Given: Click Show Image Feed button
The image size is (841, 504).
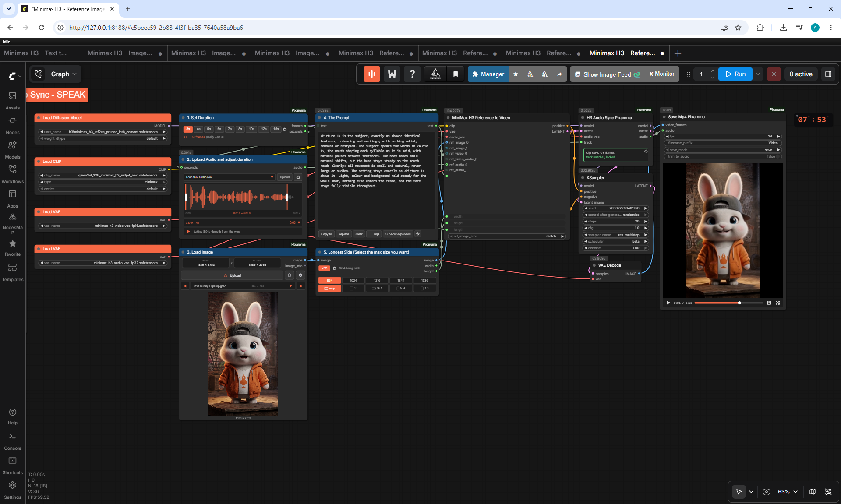Looking at the screenshot, I should (607, 74).
